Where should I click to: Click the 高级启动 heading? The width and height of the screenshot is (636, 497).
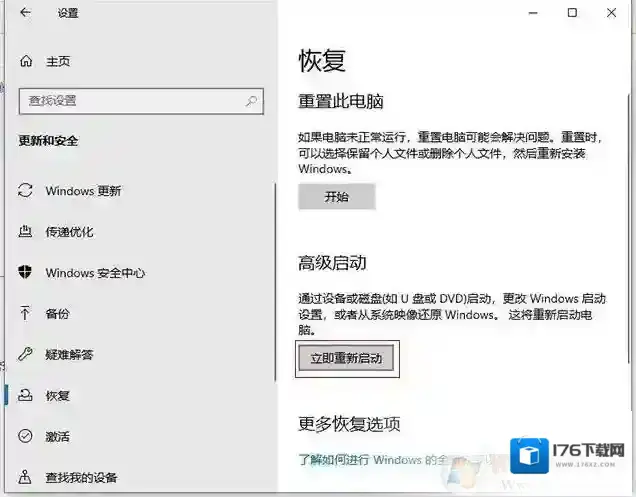(x=332, y=263)
